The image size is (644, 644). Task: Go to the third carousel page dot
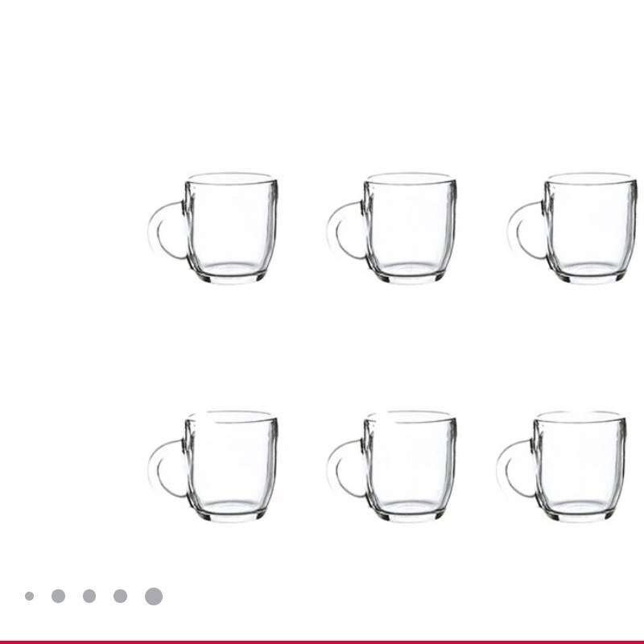[89, 596]
